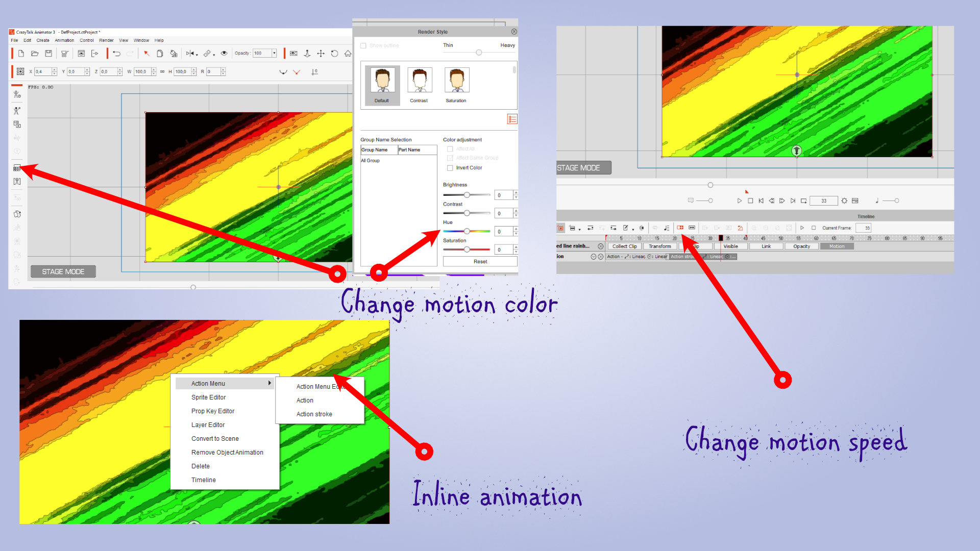Expand the Action Menu submenu arrow
The image size is (980, 551).
[x=269, y=383]
